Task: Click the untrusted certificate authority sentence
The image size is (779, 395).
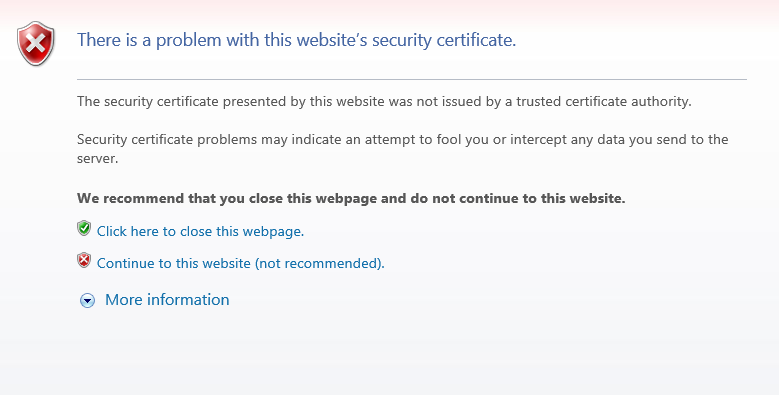Action: pos(384,101)
